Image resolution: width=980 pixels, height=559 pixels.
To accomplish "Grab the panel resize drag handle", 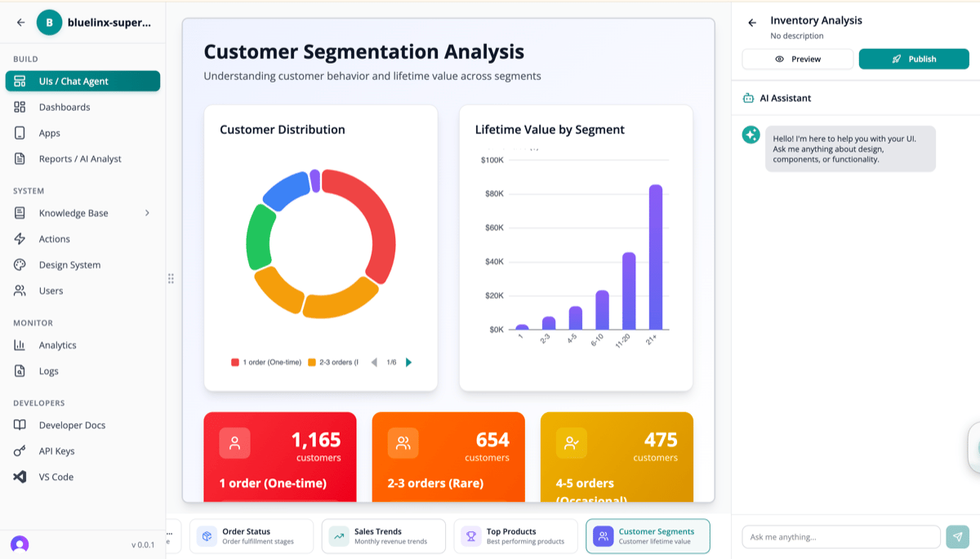I will click(x=171, y=279).
